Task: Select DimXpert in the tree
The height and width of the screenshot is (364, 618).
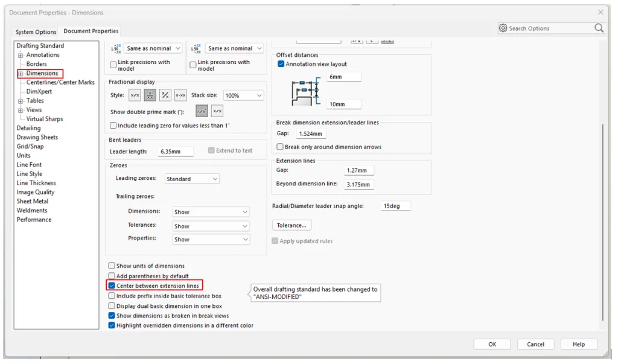Action: pos(39,92)
